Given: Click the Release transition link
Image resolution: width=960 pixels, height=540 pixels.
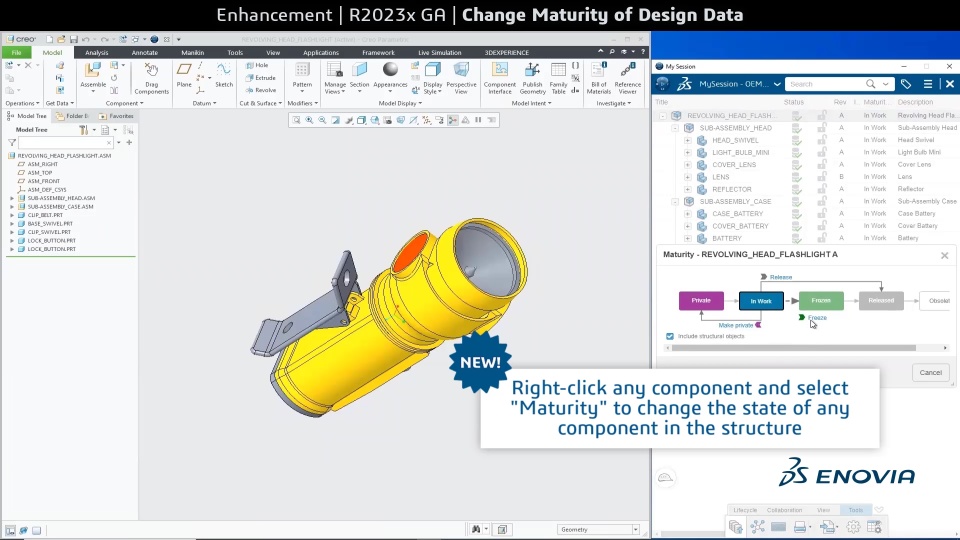Looking at the screenshot, I should (781, 277).
